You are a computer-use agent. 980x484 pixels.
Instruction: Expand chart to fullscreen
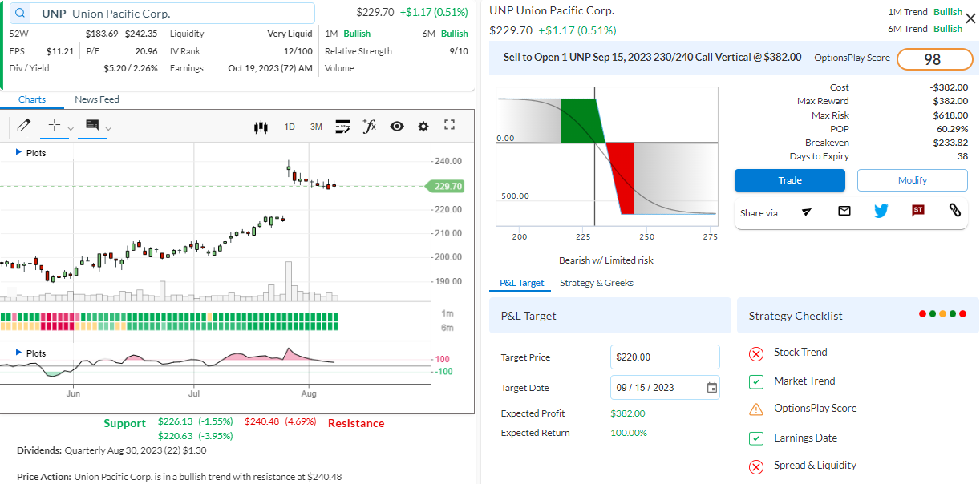[449, 125]
